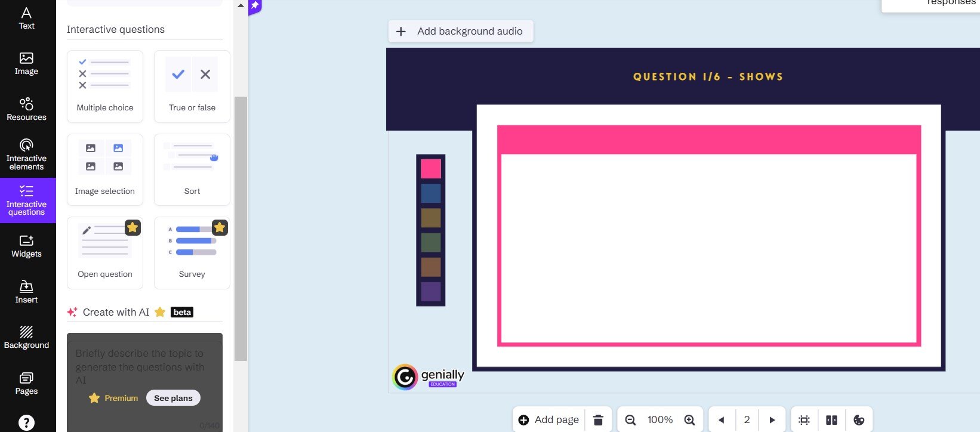Image resolution: width=980 pixels, height=432 pixels.
Task: Open the Interactive elements panel
Action: (26, 155)
